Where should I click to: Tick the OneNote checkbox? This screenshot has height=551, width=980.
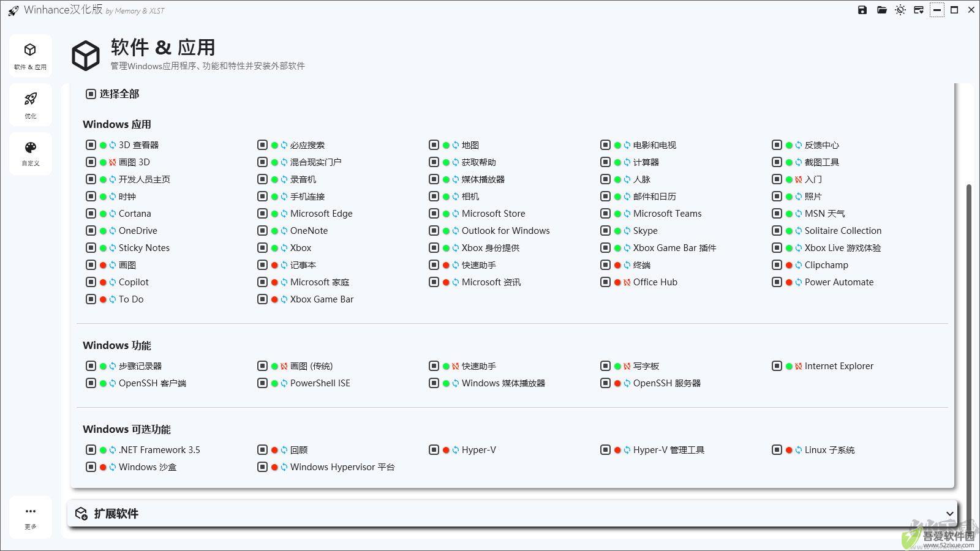point(262,231)
